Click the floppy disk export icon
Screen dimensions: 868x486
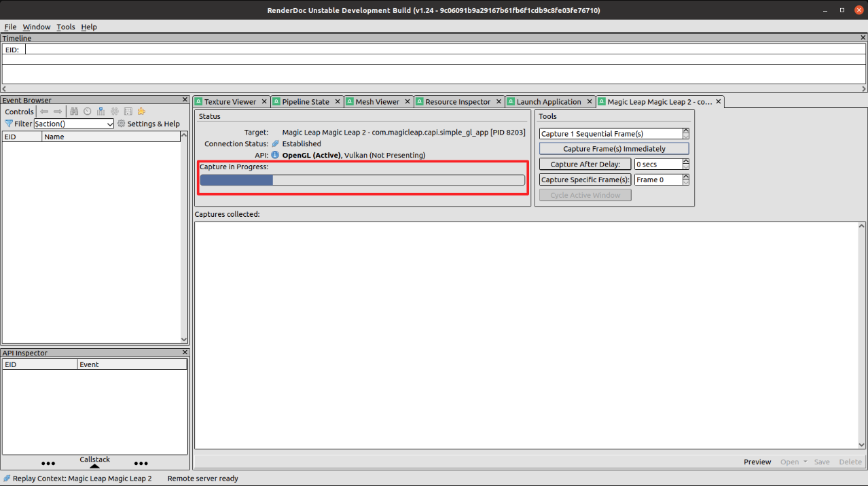pos(128,111)
